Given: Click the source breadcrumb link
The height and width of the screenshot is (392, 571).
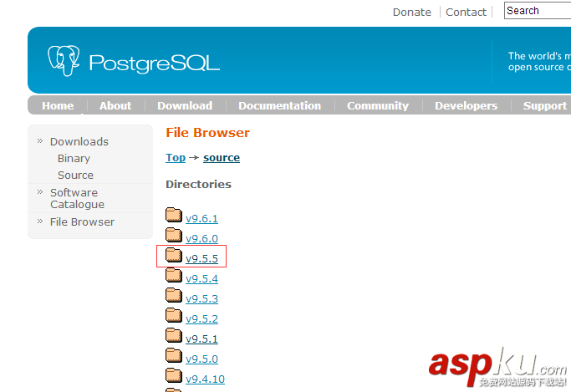Looking at the screenshot, I should (x=222, y=158).
